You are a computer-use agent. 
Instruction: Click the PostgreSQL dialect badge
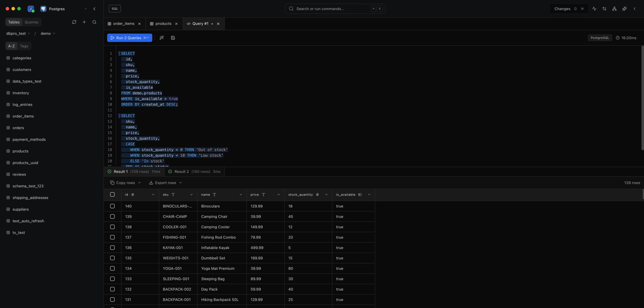[x=600, y=38]
